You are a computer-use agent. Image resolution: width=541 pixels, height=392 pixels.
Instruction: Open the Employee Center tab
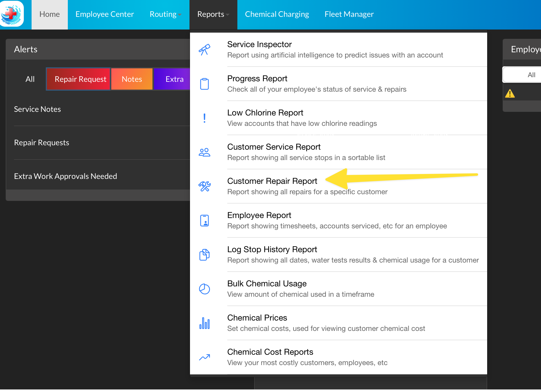[x=105, y=14]
